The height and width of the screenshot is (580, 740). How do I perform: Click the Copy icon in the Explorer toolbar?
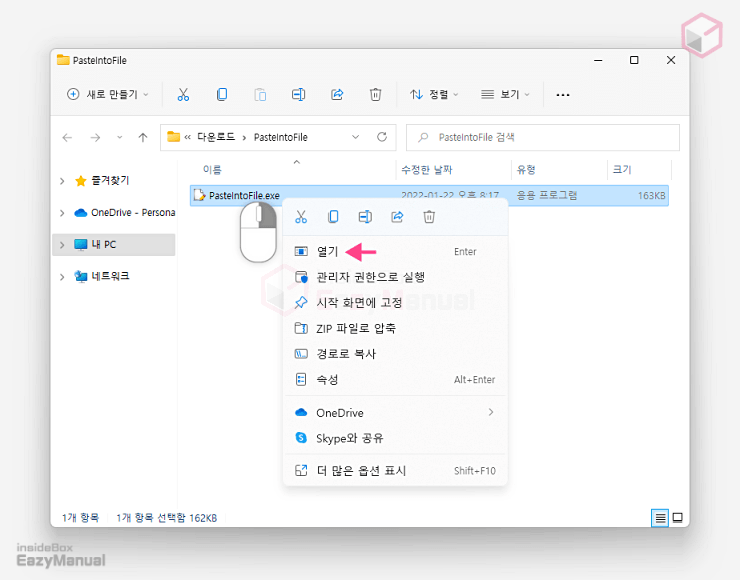coord(222,94)
